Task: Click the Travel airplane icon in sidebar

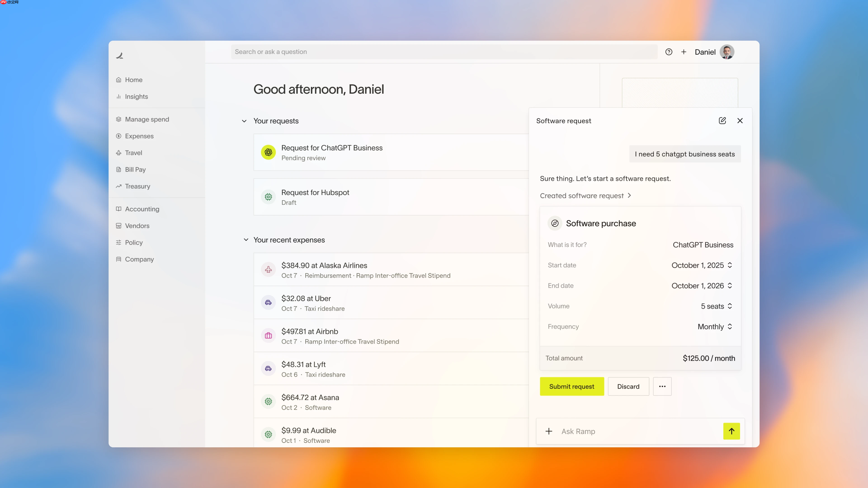Action: (x=119, y=152)
